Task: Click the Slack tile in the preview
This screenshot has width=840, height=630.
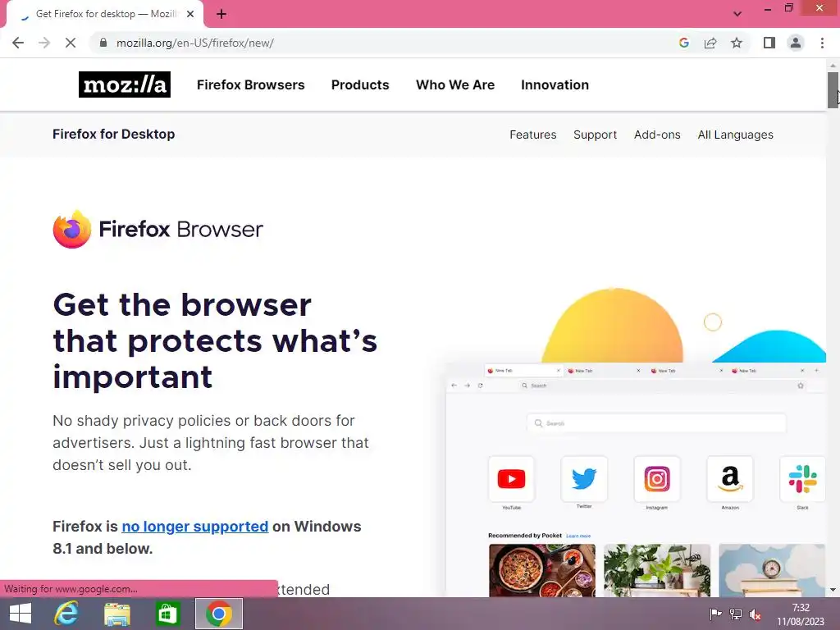Action: [802, 479]
